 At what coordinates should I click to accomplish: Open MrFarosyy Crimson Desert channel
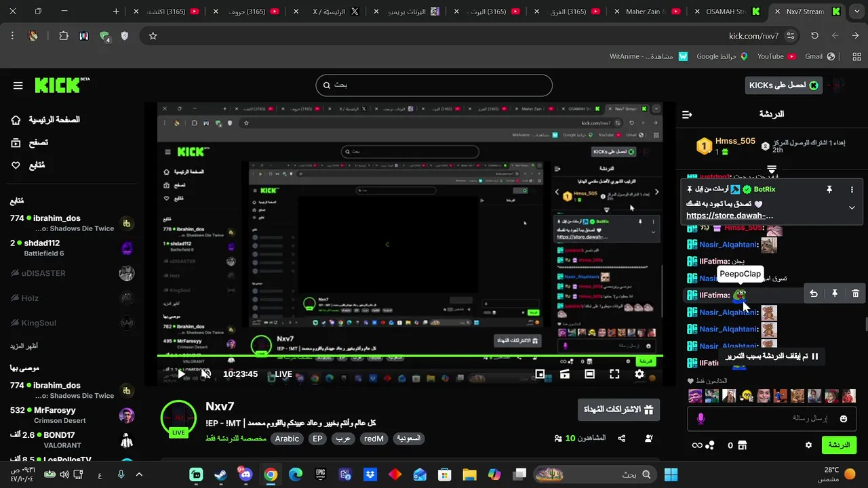[72, 415]
